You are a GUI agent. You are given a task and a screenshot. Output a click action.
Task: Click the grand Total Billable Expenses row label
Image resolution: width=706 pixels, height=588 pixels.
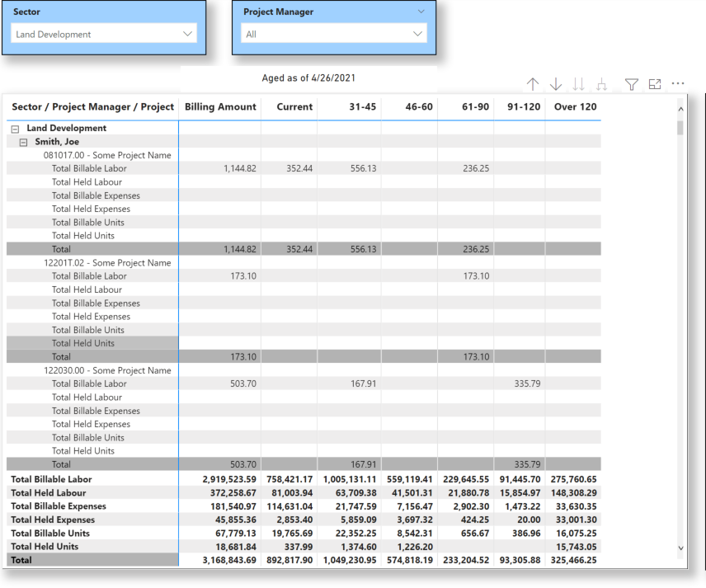59,506
